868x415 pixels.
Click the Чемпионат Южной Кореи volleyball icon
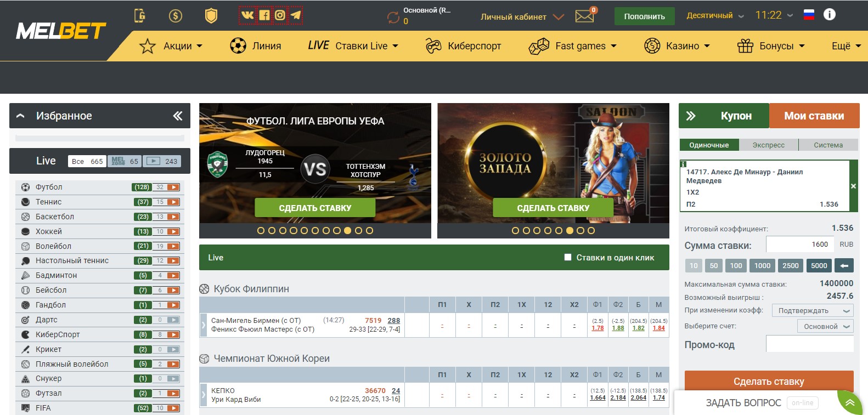tap(204, 359)
